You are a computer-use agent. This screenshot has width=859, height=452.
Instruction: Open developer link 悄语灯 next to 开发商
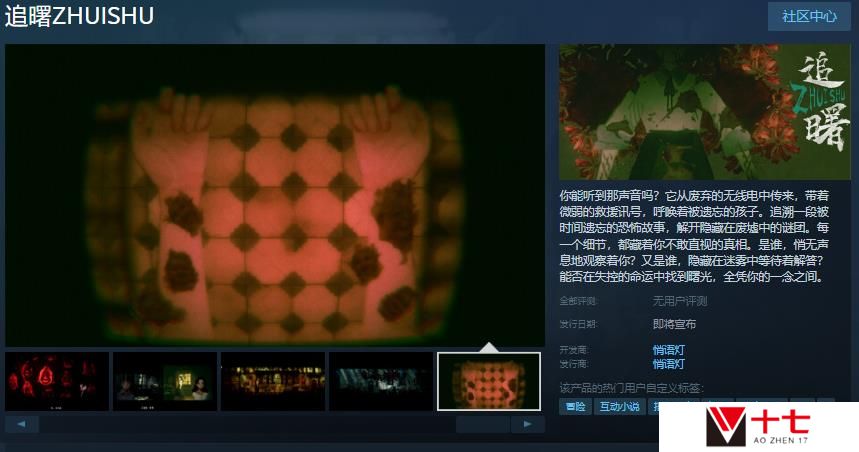pos(668,350)
